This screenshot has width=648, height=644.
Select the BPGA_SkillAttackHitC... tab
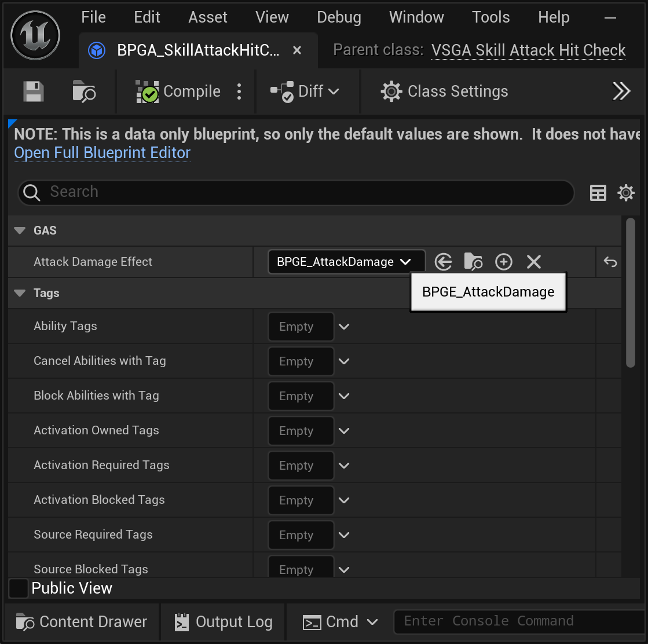197,50
